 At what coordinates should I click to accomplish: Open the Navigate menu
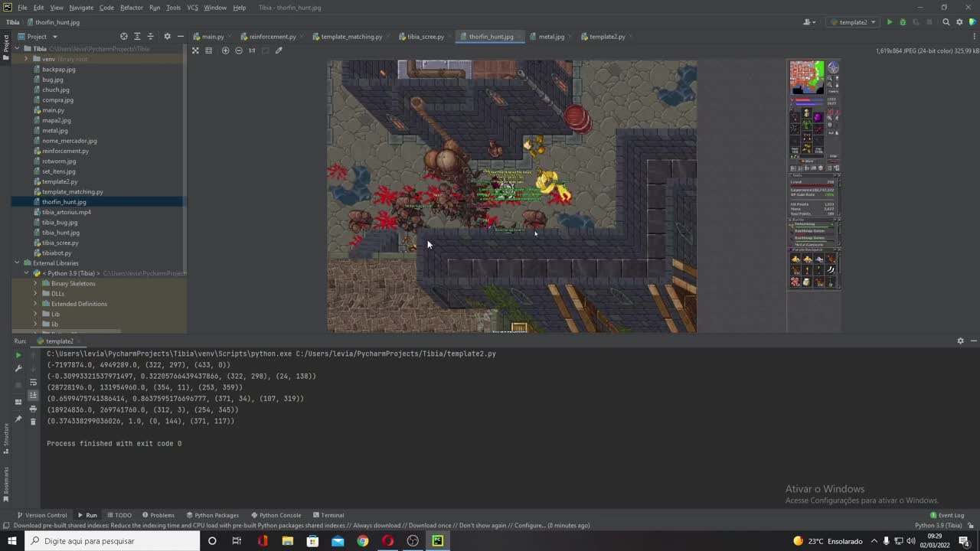point(81,8)
